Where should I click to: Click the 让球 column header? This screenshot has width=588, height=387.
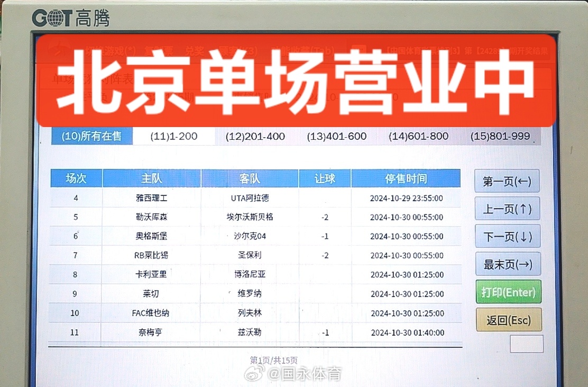(x=325, y=178)
